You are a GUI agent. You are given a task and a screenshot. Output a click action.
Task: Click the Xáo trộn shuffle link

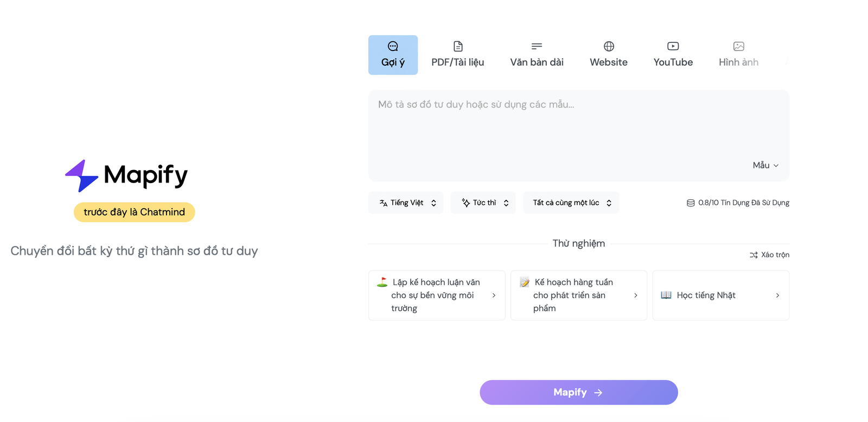774,255
